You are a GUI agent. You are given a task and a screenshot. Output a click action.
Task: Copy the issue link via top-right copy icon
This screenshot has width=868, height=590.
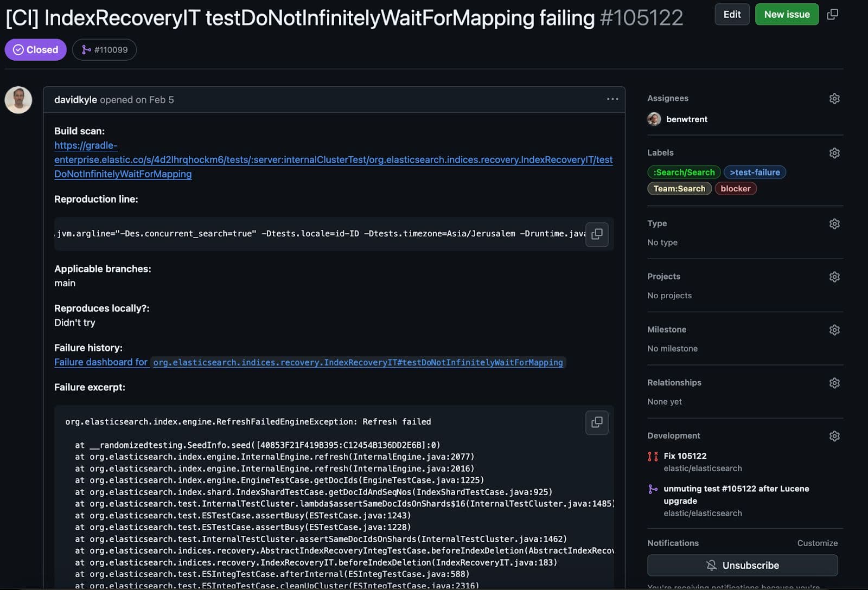[832, 15]
